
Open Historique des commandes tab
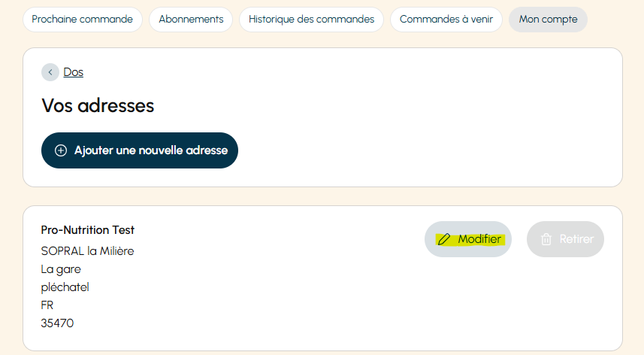click(311, 20)
